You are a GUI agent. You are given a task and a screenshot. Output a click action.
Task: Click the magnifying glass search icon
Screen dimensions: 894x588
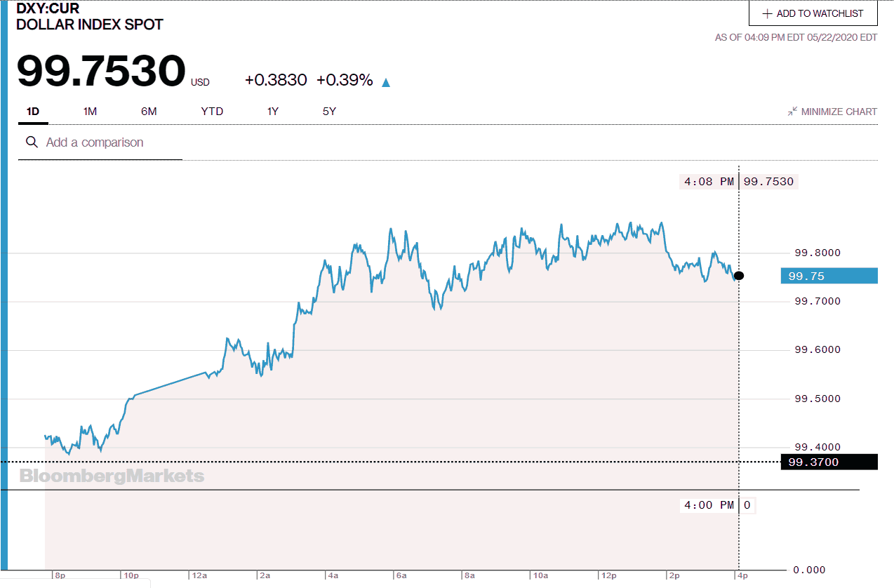pyautogui.click(x=32, y=142)
